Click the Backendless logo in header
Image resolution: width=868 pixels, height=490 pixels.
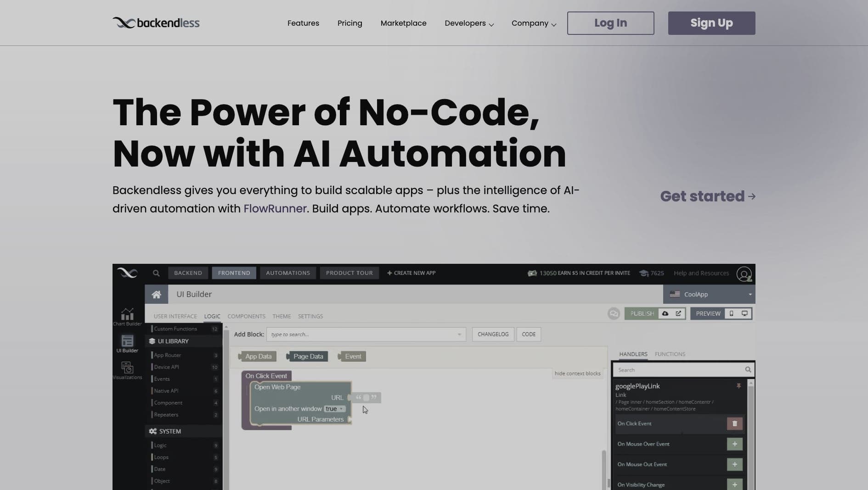pyautogui.click(x=156, y=23)
